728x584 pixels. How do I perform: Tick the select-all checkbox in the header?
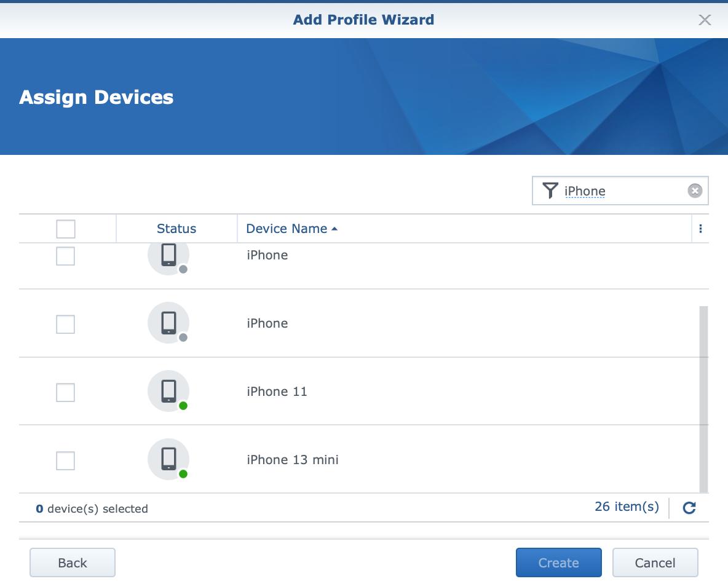coord(65,229)
